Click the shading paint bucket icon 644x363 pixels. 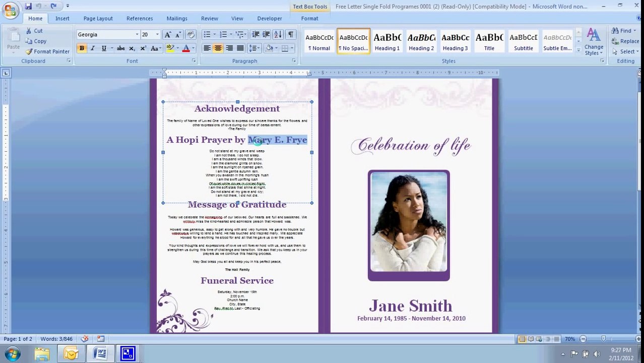269,48
